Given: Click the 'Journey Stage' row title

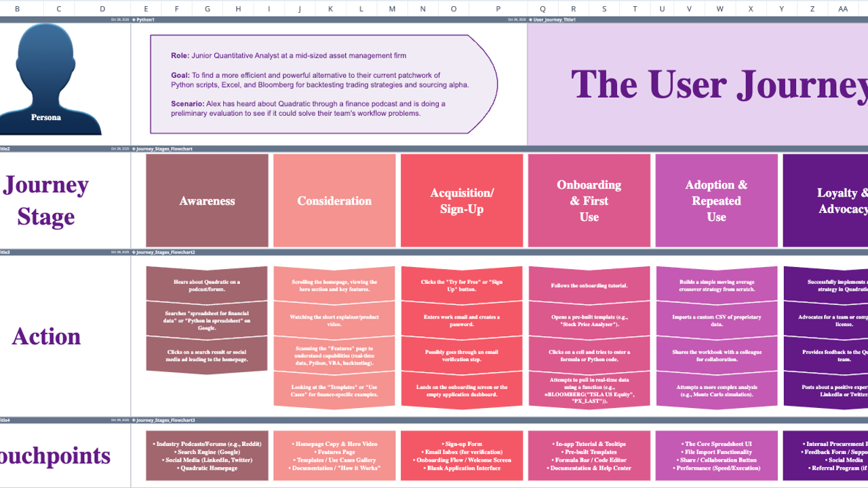Looking at the screenshot, I should 46,201.
